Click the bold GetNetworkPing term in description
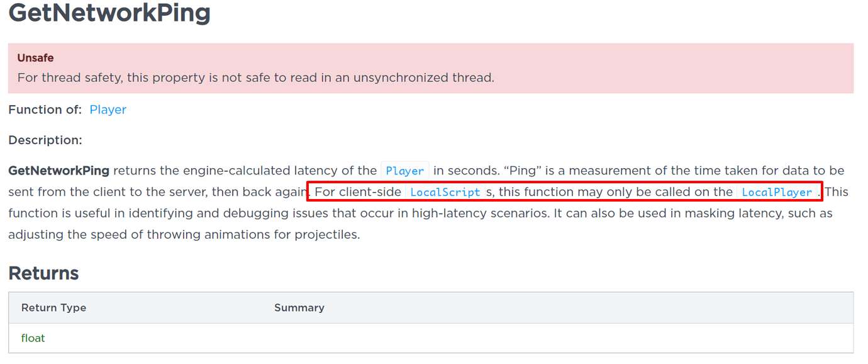The width and height of the screenshot is (868, 364). point(58,171)
